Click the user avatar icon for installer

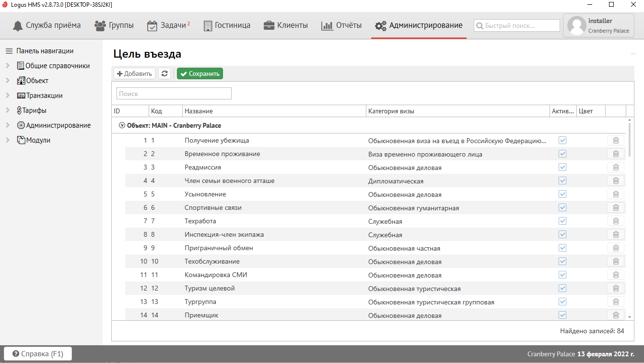(x=576, y=25)
